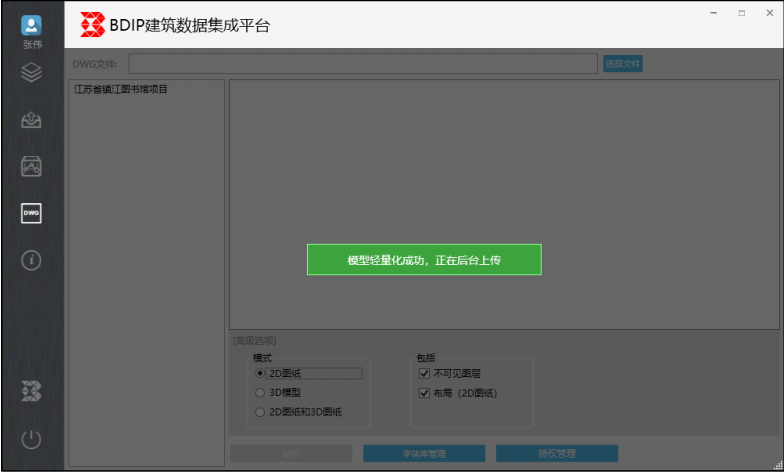Click the green 模型轻量化成功 notification banner
Image resolution: width=784 pixels, height=472 pixels.
coord(424,260)
